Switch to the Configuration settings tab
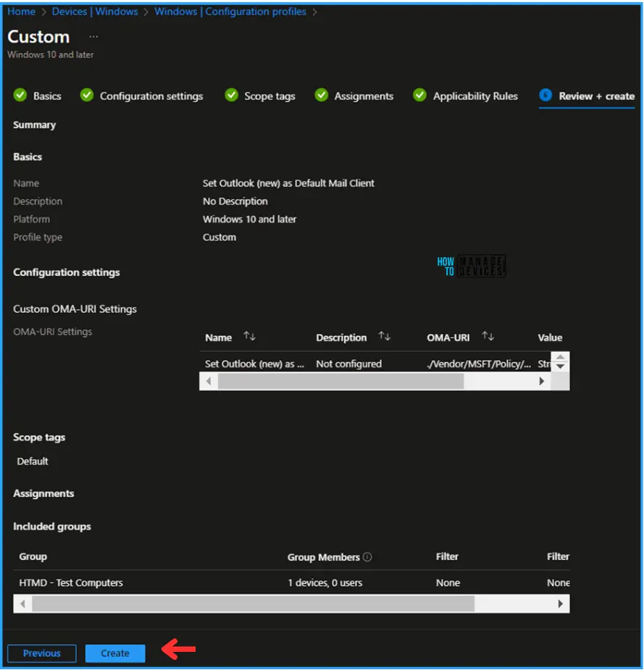644x670 pixels. (x=151, y=96)
